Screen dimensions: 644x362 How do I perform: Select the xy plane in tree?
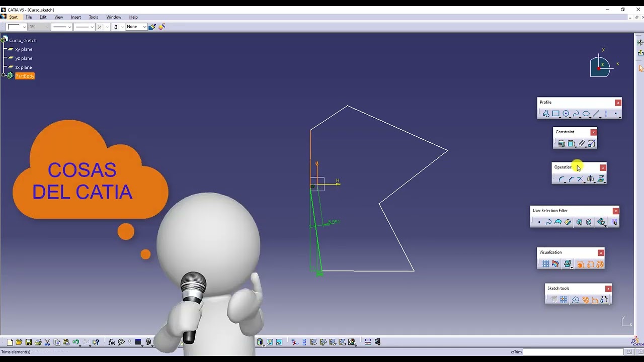tap(24, 49)
